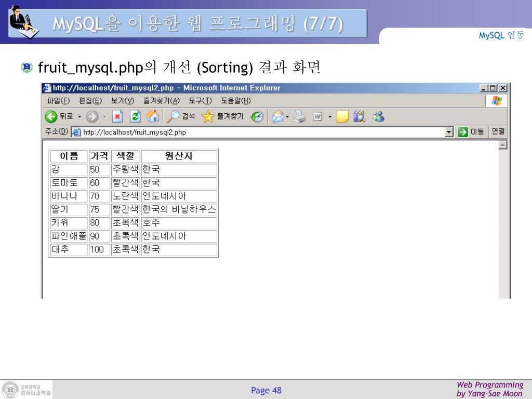Click the MySQL 연동 header label

pyautogui.click(x=501, y=35)
